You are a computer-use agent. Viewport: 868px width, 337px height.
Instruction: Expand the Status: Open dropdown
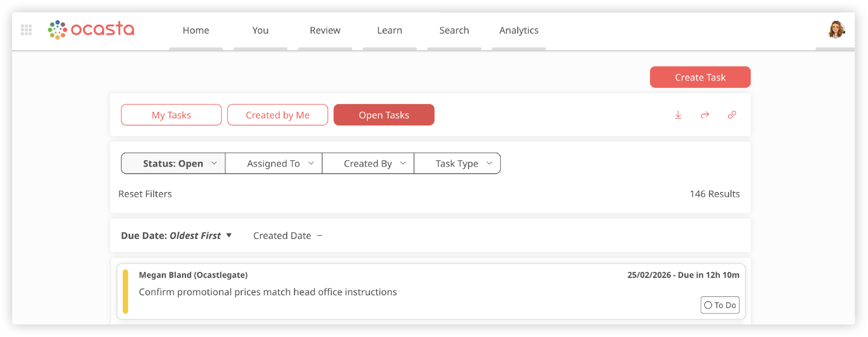point(173,164)
